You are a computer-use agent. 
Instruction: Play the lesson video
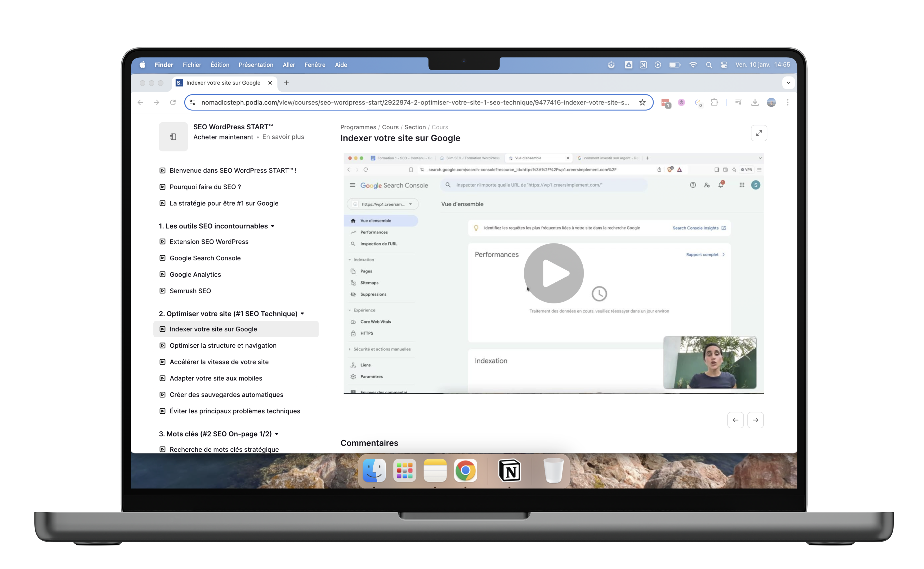553,273
